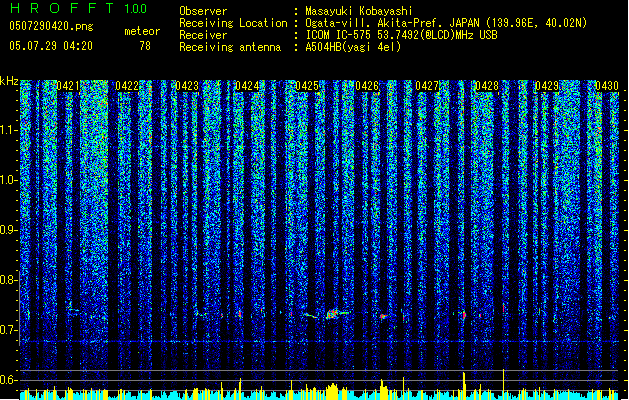Click the 0.7 kHz axis tick label
The width and height of the screenshot is (629, 400).
click(x=9, y=330)
